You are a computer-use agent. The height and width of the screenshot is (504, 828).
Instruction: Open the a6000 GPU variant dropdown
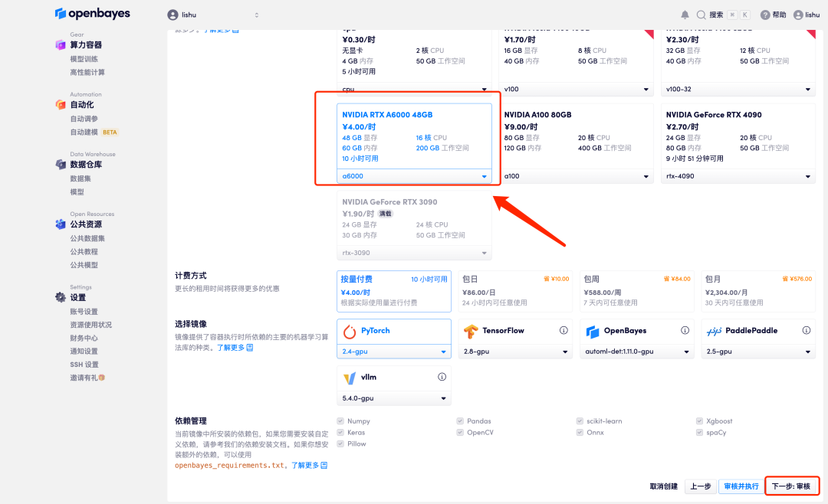pos(415,175)
